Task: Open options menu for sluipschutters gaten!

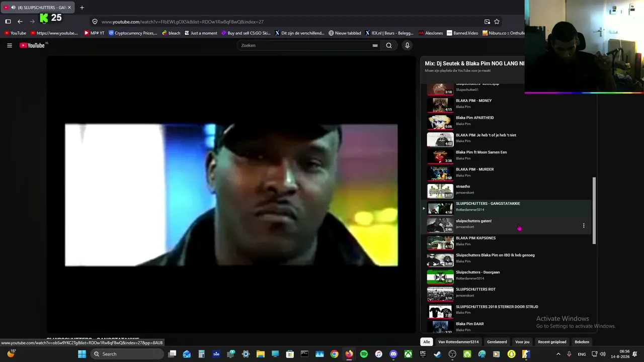Action: pyautogui.click(x=584, y=226)
